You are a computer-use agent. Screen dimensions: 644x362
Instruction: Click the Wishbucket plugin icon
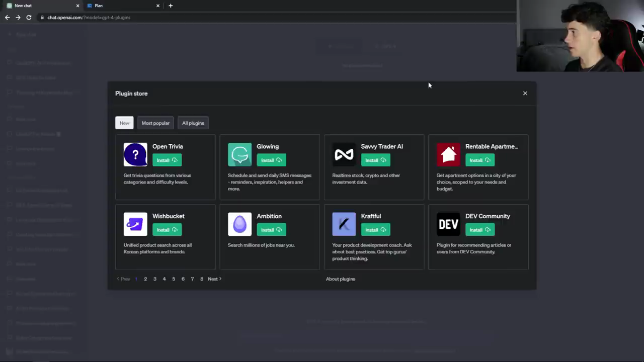(135, 224)
